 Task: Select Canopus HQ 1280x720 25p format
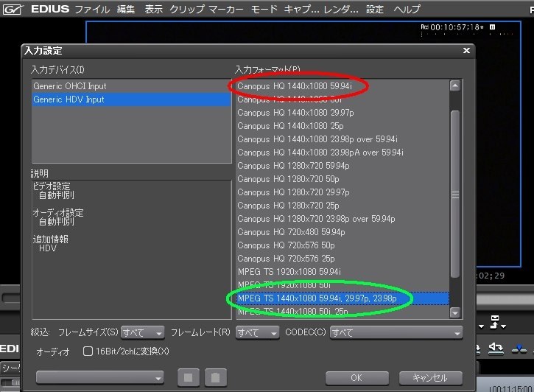342,206
